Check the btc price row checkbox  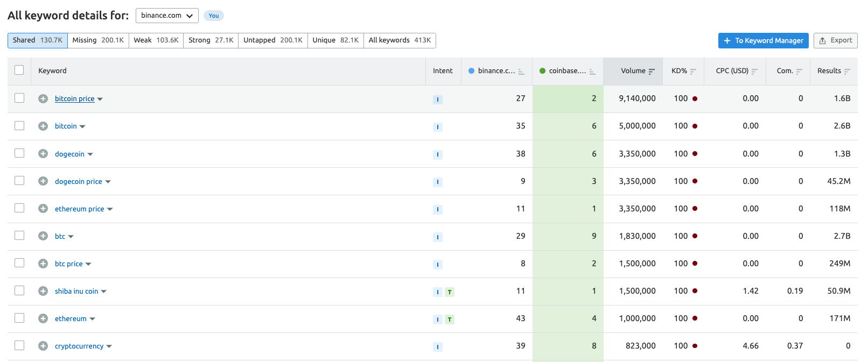tap(19, 262)
